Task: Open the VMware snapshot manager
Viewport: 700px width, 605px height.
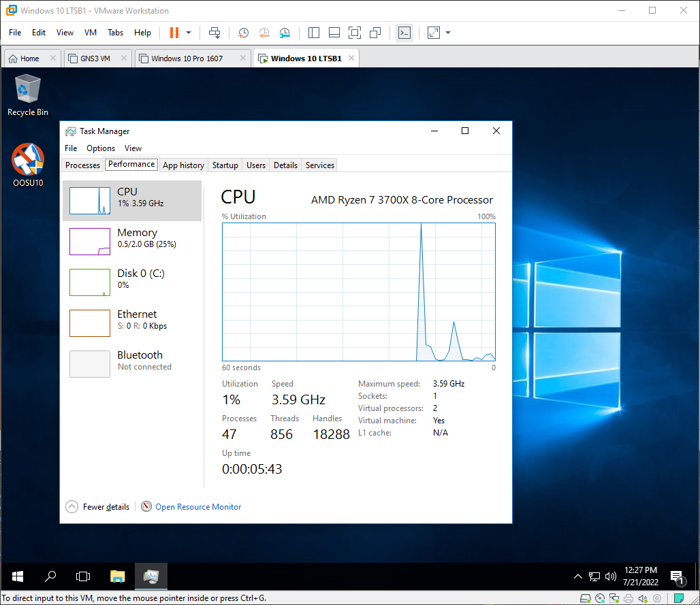Action: coord(285,33)
